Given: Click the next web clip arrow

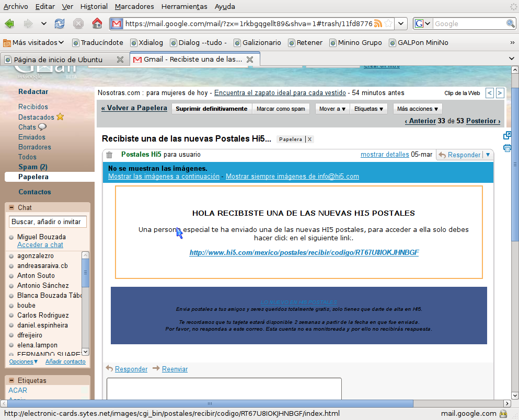Looking at the screenshot, I should point(500,93).
